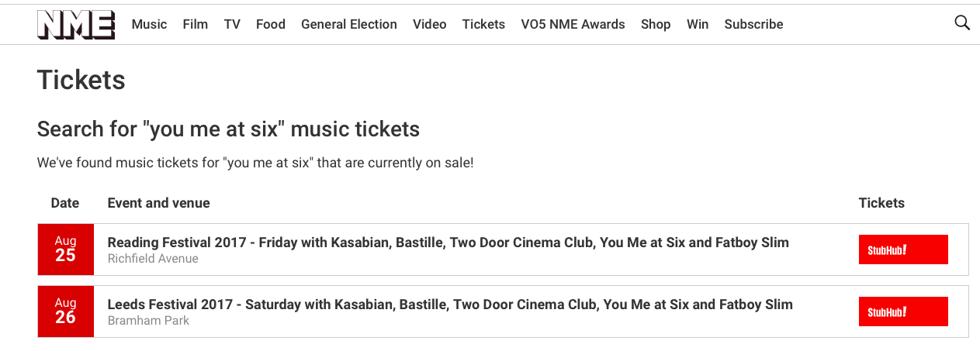
Task: Open the Food section
Action: tap(271, 24)
